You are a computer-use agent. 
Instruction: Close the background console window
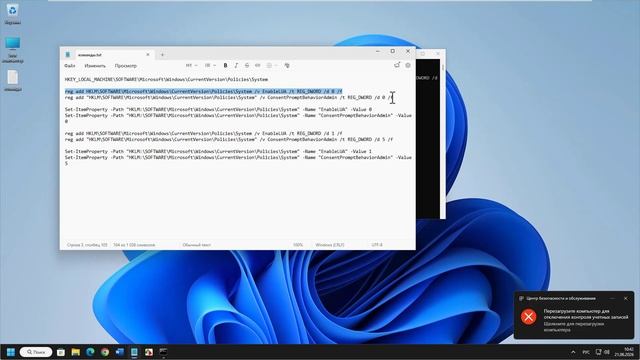438,53
